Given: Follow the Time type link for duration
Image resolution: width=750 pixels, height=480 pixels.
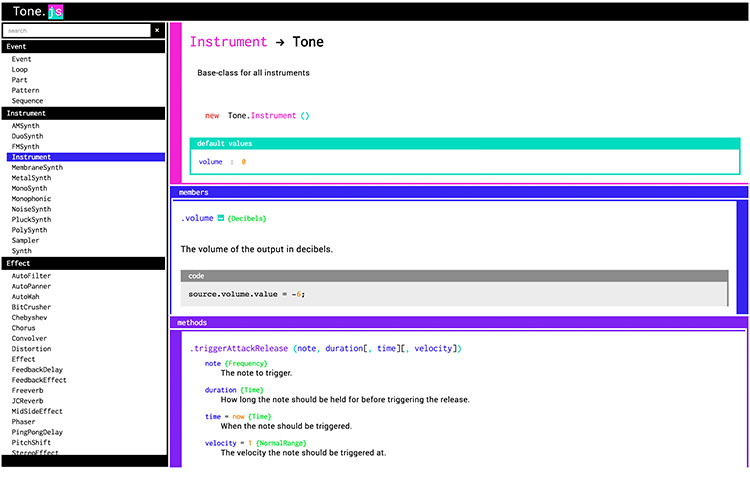Looking at the screenshot, I should (252, 390).
